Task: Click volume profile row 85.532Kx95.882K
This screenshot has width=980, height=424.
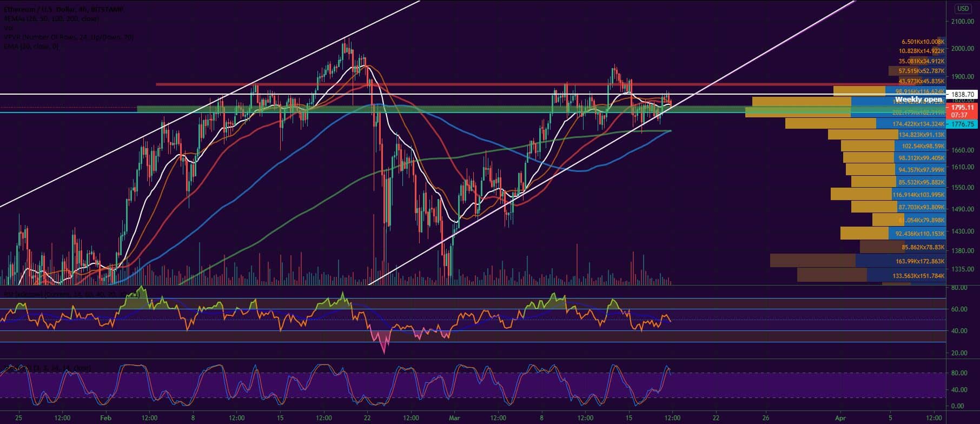Action: click(922, 182)
